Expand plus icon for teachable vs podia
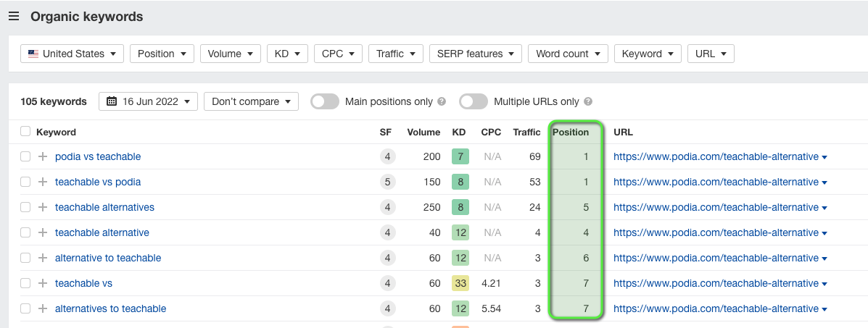 (43, 182)
